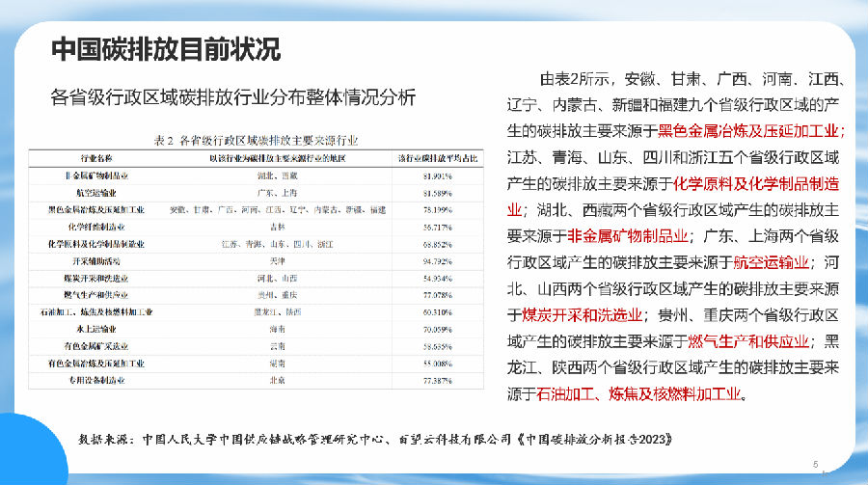The height and width of the screenshot is (485, 868).
Task: Select the 化学纤维制造业 row label
Action: pos(96,228)
